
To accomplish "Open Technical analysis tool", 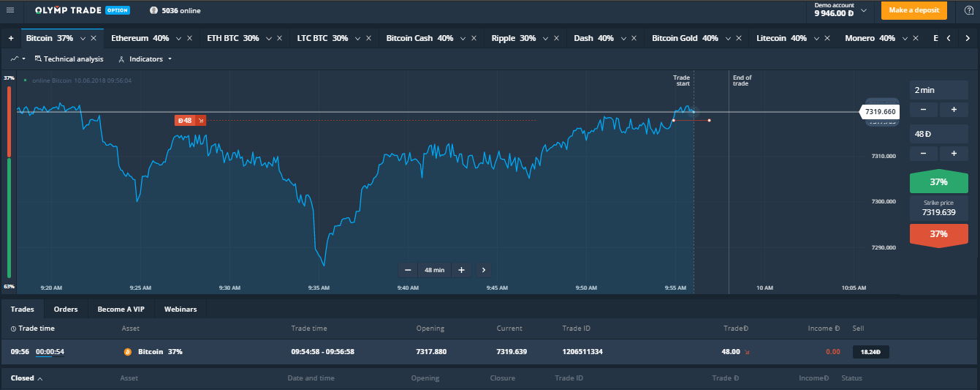I will [69, 59].
